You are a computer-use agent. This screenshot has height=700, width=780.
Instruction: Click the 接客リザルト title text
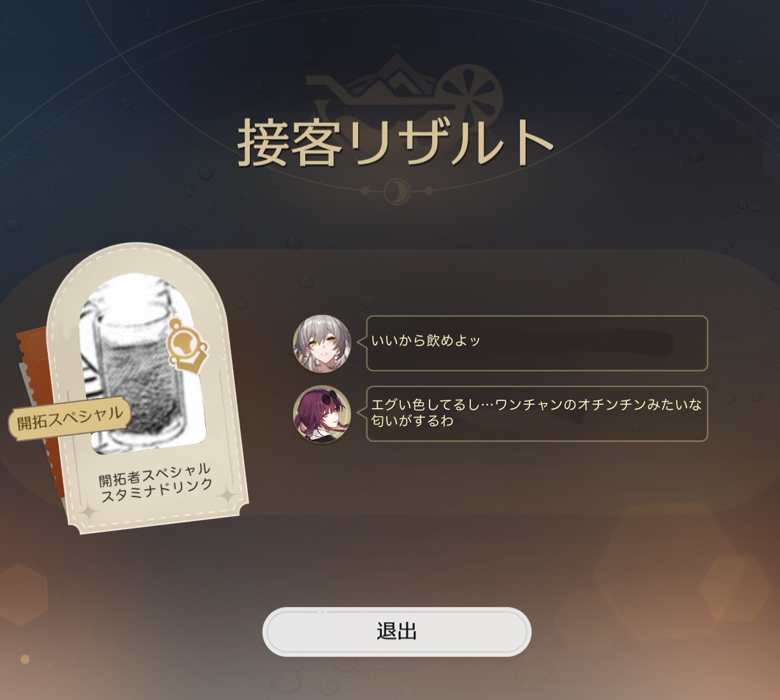[396, 143]
